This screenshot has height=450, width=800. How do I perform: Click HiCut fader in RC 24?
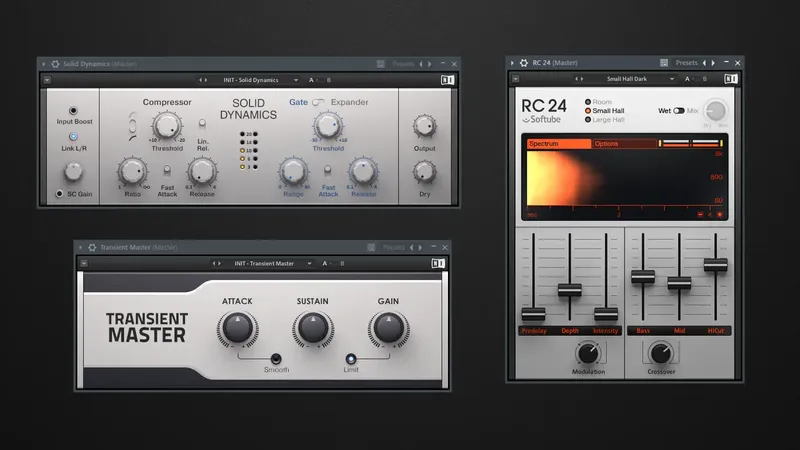pyautogui.click(x=715, y=264)
